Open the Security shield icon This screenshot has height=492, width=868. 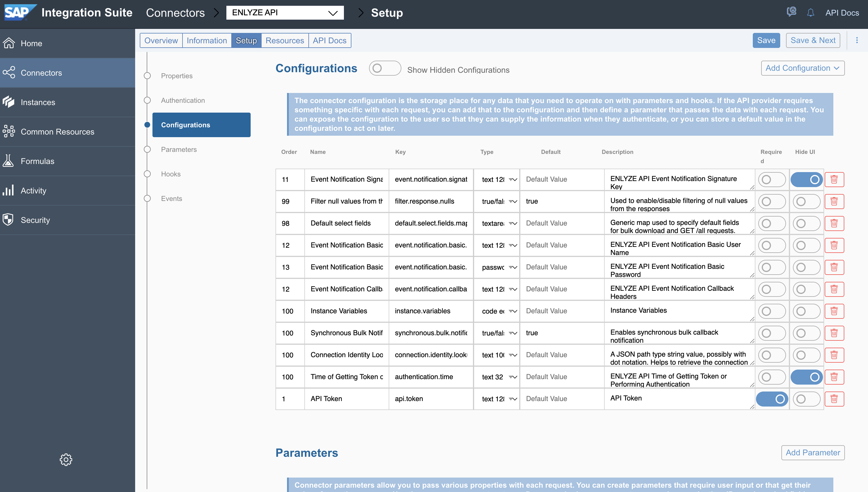tap(8, 220)
